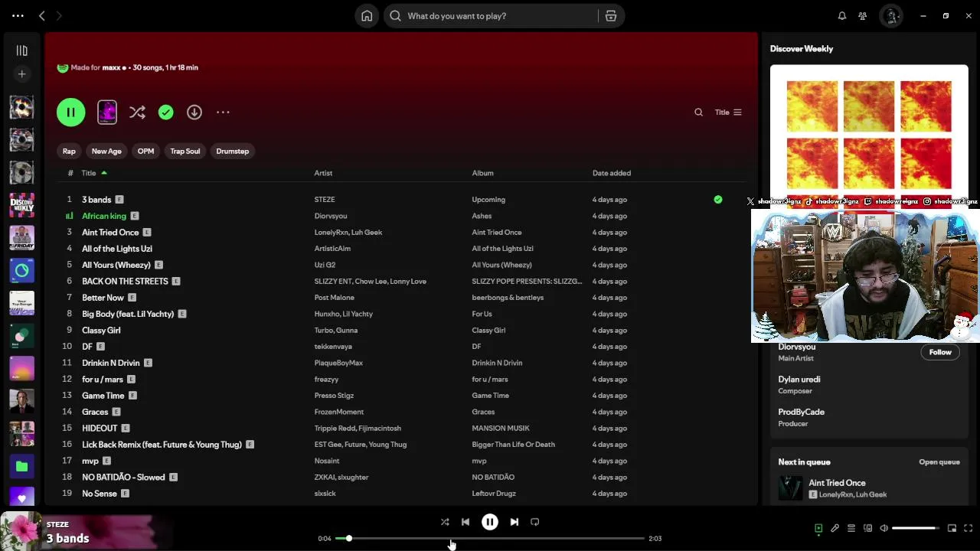The width and height of the screenshot is (980, 551).
Task: Click the What do you want to play search field
Action: click(x=491, y=16)
